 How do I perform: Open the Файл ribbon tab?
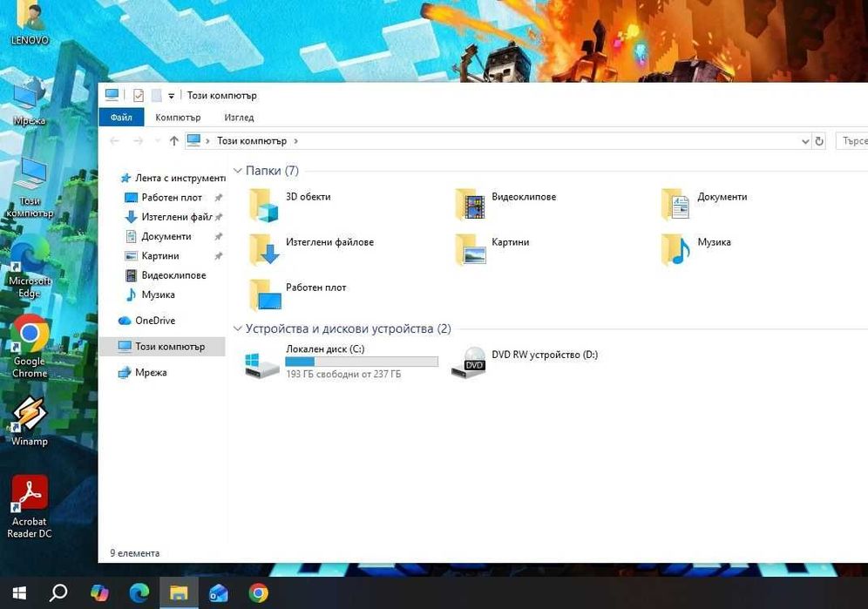[121, 118]
